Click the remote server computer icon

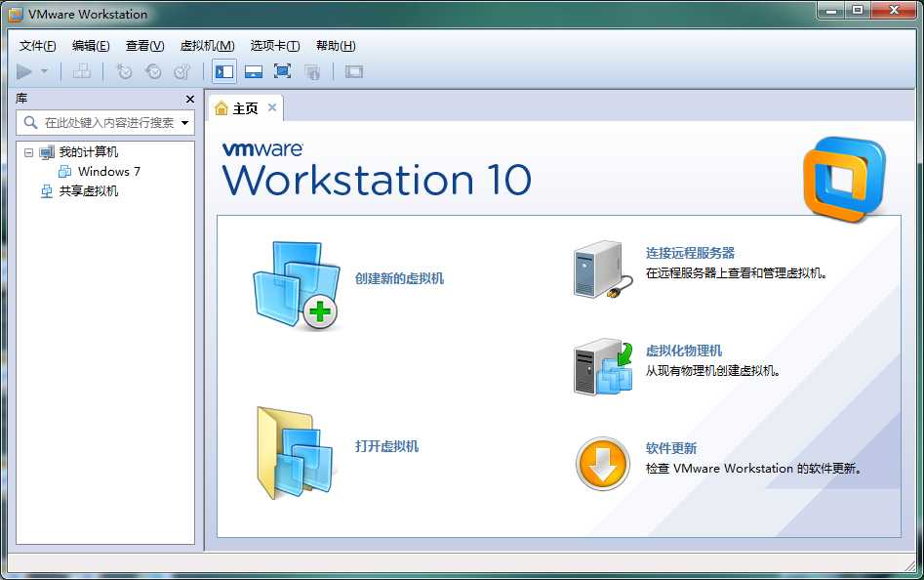(x=603, y=269)
